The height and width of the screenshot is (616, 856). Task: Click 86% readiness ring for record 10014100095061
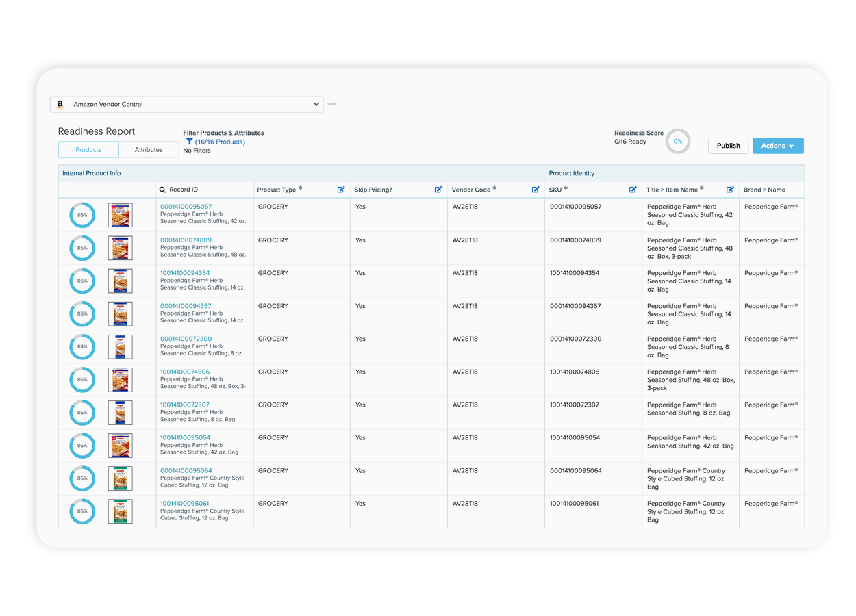[x=82, y=511]
